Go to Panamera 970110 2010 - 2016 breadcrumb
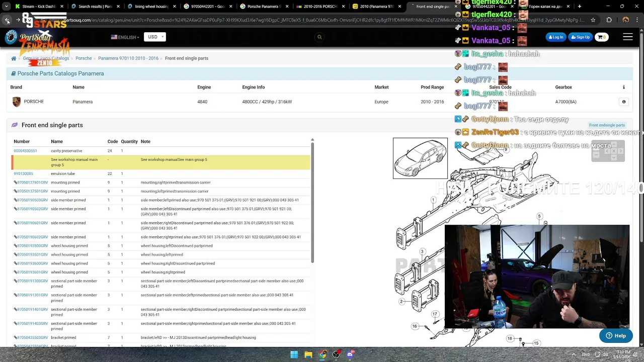644x362 pixels. (128, 58)
